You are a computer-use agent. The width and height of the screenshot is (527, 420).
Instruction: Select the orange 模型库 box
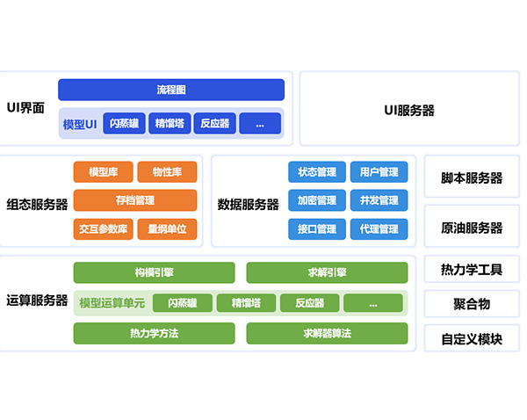click(x=103, y=172)
